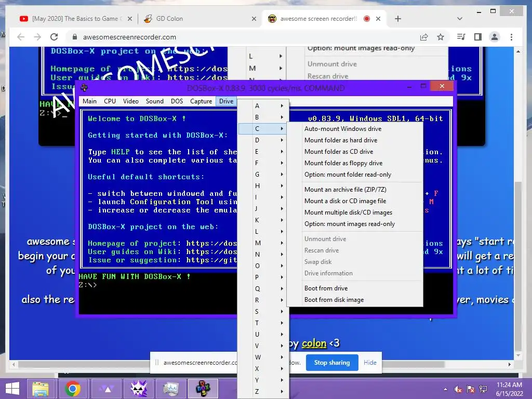Click the Chrome forward arrow icon

pos(37,37)
